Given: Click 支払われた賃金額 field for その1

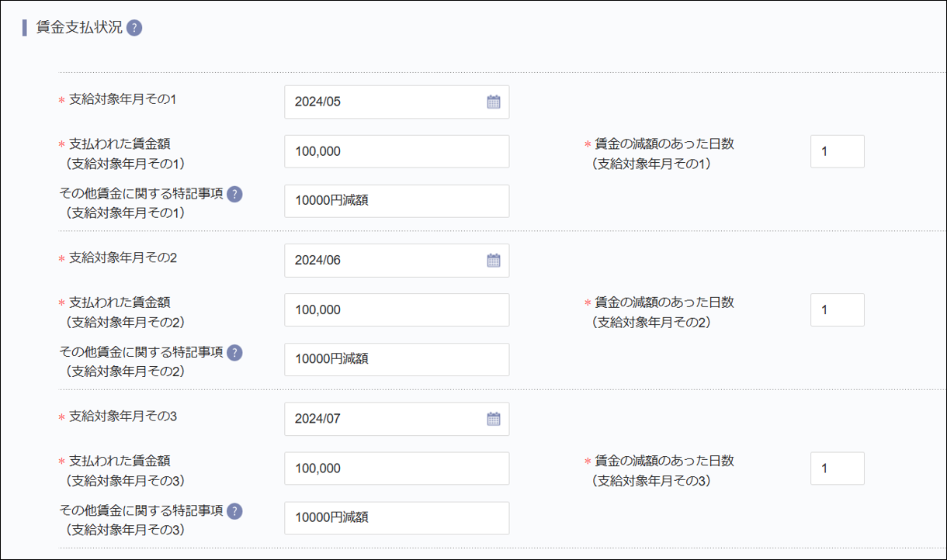Looking at the screenshot, I should pos(397,151).
